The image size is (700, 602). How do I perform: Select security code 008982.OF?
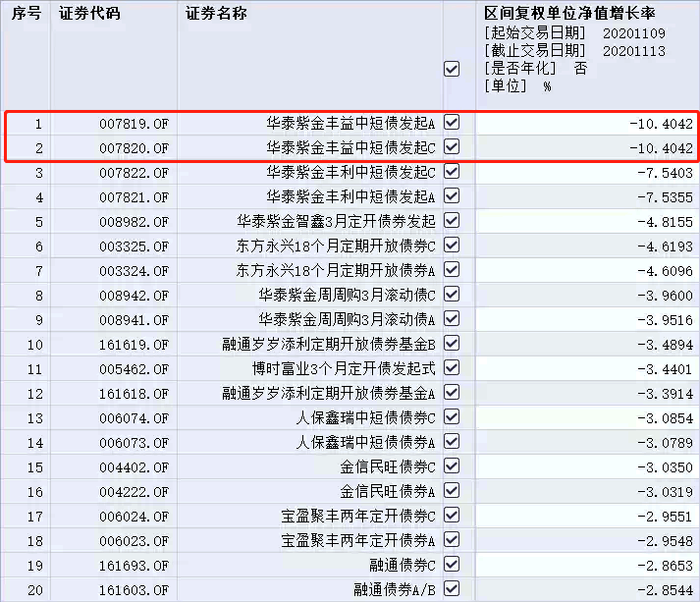click(134, 222)
